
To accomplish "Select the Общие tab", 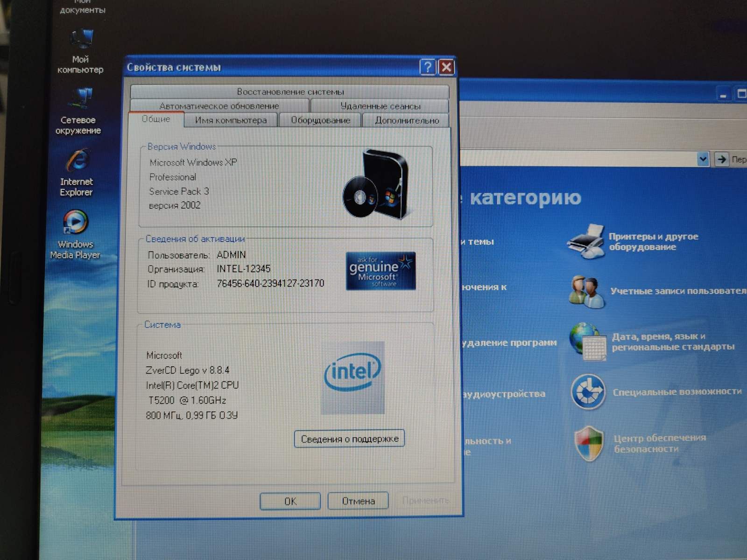I will pyautogui.click(x=156, y=119).
